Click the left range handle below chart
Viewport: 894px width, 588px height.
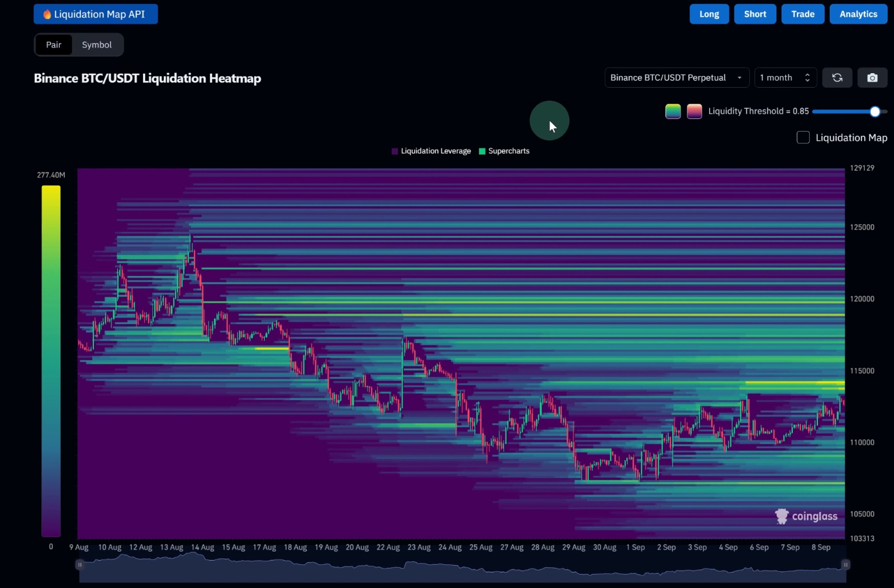pyautogui.click(x=79, y=565)
